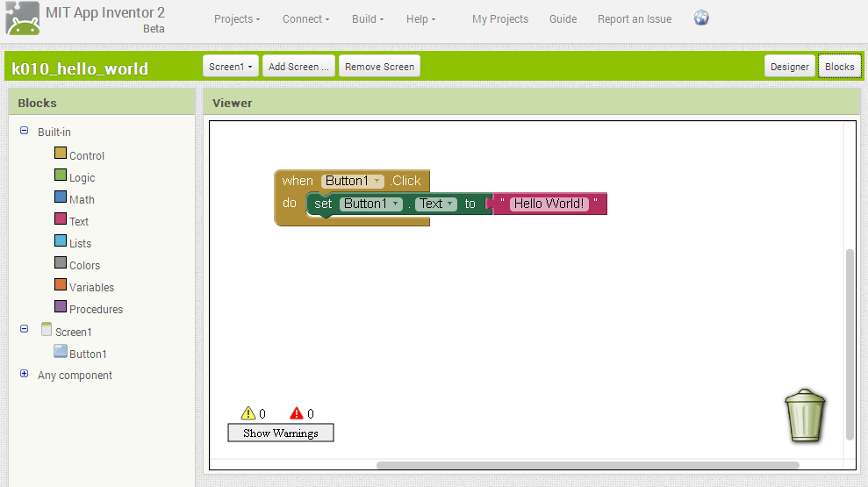
Task: Select the Variables blocks color icon
Action: tap(61, 284)
